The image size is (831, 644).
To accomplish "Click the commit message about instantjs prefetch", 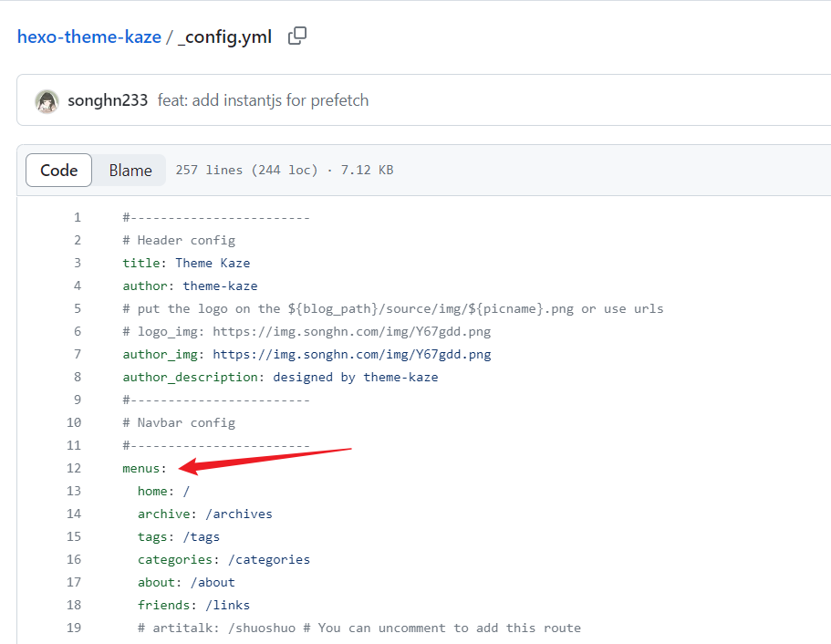I will click(x=264, y=100).
